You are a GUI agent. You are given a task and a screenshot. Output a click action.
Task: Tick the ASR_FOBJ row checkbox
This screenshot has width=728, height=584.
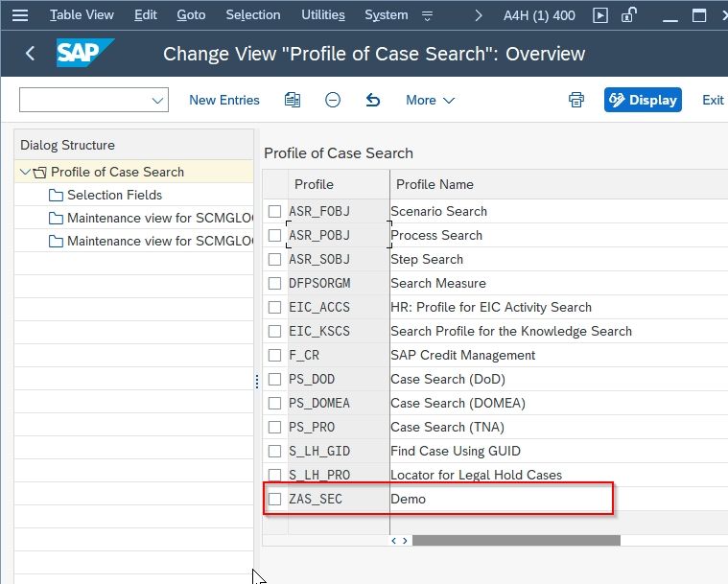[x=275, y=212]
